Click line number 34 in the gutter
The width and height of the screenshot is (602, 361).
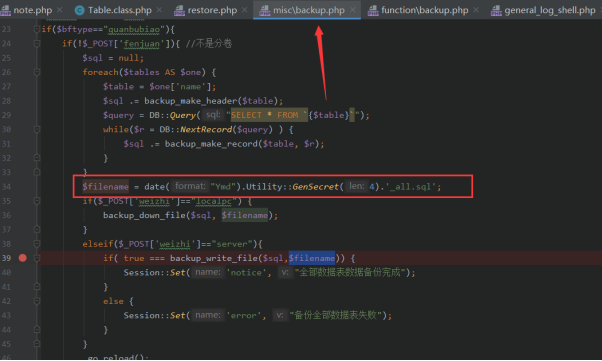pos(6,187)
